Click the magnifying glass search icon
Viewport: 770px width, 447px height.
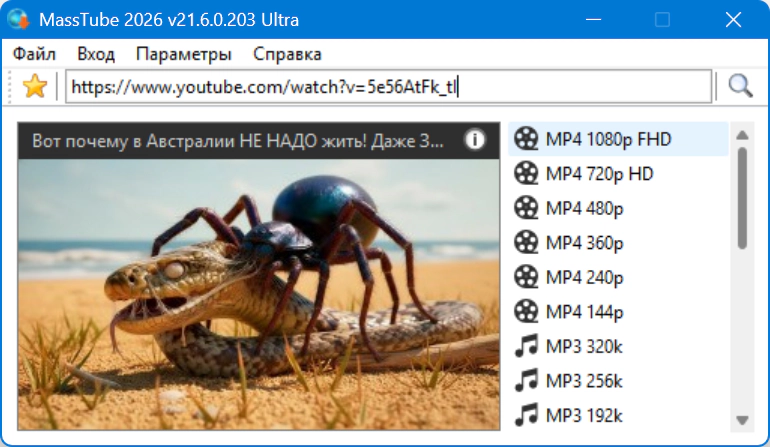pyautogui.click(x=740, y=86)
